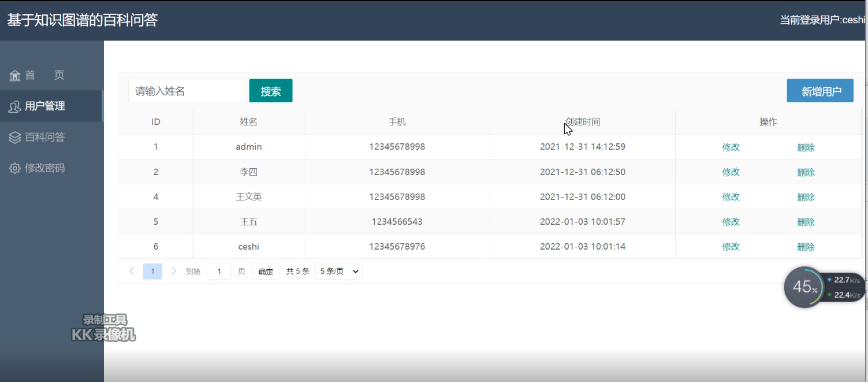Click 修改 for the 王文英 row
The width and height of the screenshot is (868, 382).
pyautogui.click(x=731, y=197)
